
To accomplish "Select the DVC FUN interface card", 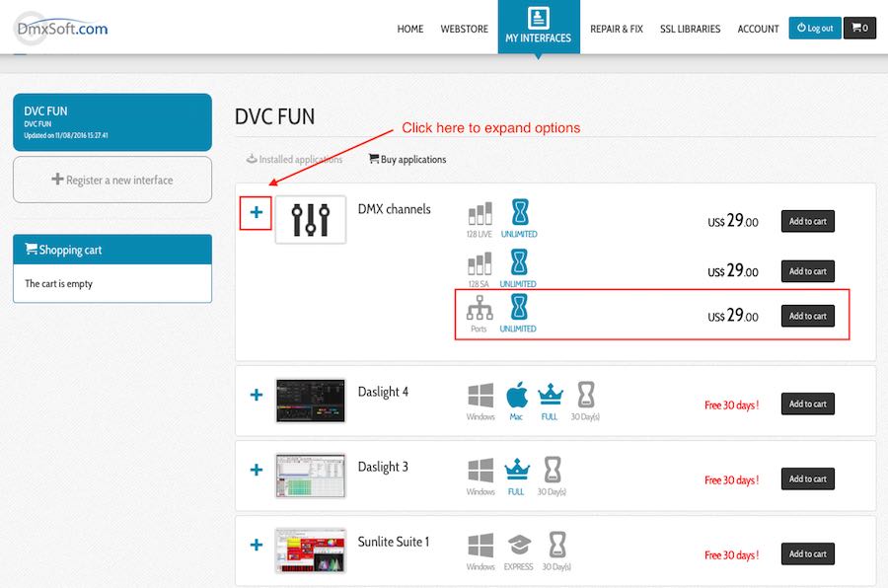I will (x=112, y=122).
